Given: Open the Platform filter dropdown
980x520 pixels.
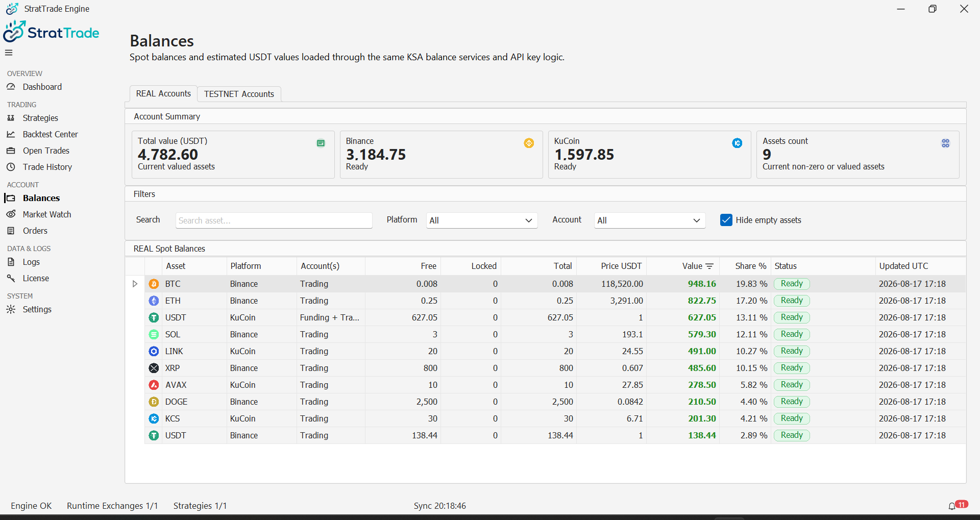Looking at the screenshot, I should point(482,220).
